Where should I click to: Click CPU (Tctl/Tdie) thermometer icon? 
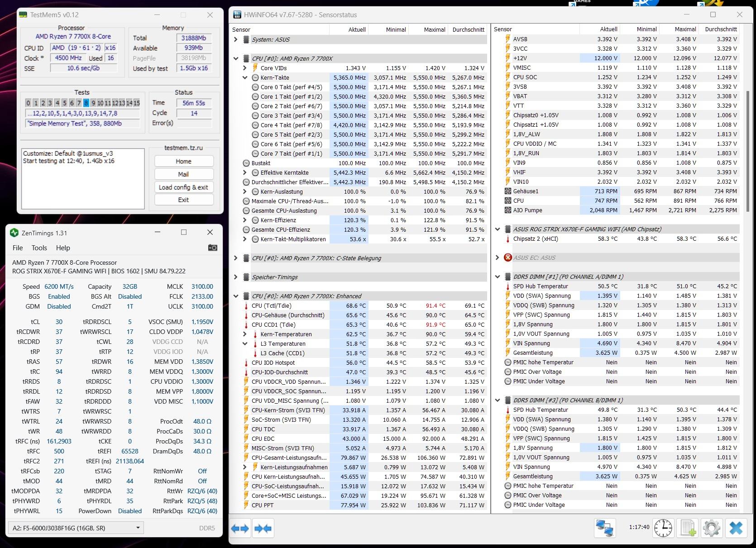[246, 305]
